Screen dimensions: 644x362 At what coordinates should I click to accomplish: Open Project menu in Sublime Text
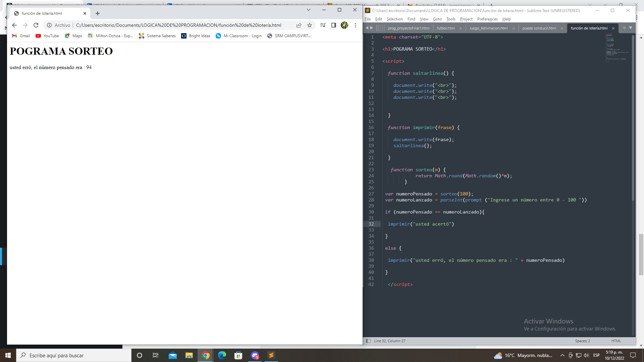coord(466,19)
